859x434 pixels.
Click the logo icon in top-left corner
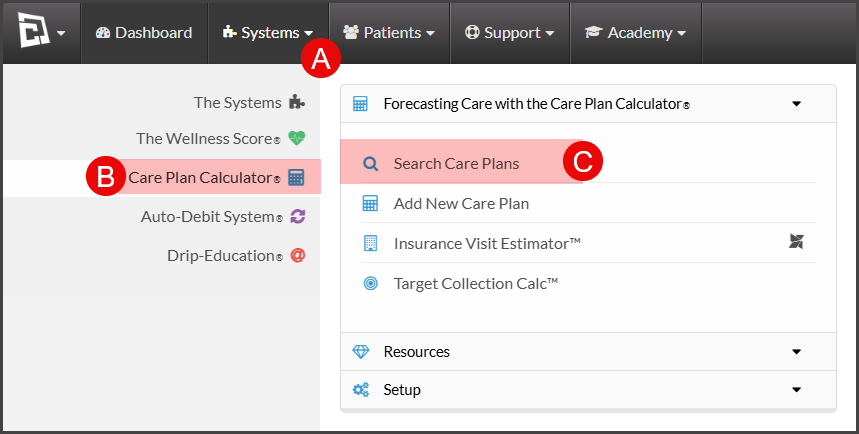click(34, 30)
